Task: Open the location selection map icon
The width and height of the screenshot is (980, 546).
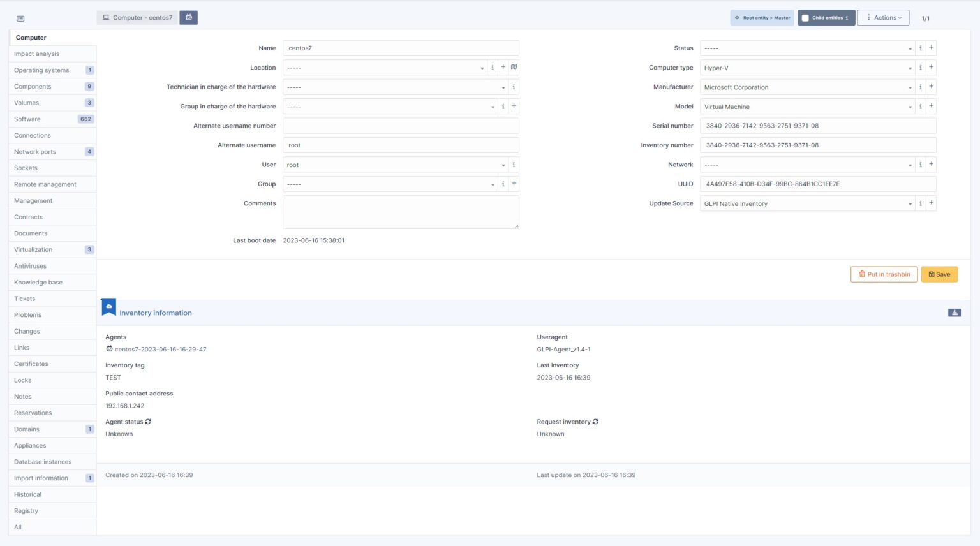Action: [x=514, y=67]
